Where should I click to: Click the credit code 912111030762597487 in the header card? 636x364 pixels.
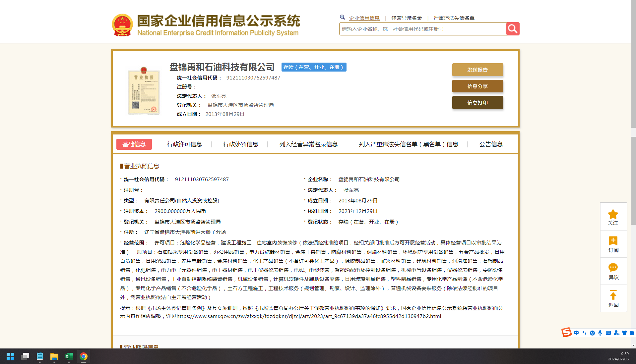pos(253,78)
